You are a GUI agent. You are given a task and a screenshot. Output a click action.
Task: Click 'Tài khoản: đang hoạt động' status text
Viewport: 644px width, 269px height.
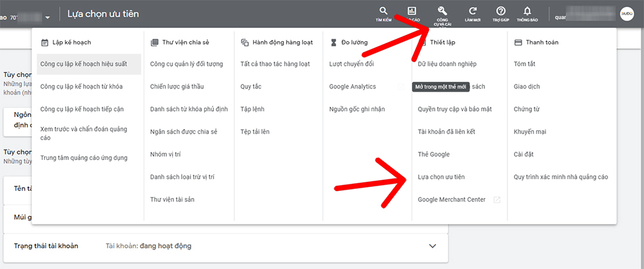[148, 246]
